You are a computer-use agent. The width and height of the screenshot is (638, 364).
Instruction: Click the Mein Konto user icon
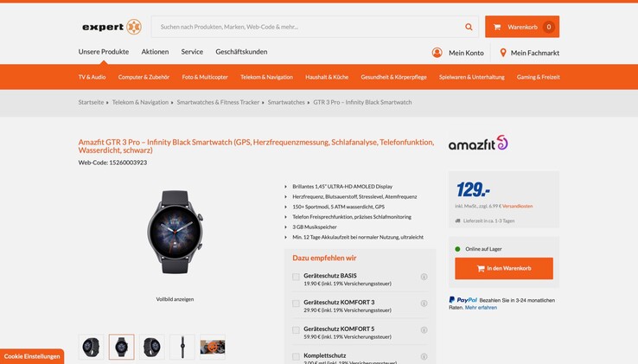(x=437, y=53)
